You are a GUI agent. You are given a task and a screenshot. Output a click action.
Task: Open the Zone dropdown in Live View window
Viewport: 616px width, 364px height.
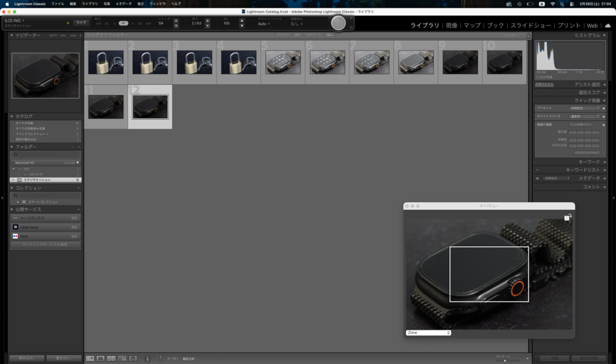pyautogui.click(x=428, y=333)
